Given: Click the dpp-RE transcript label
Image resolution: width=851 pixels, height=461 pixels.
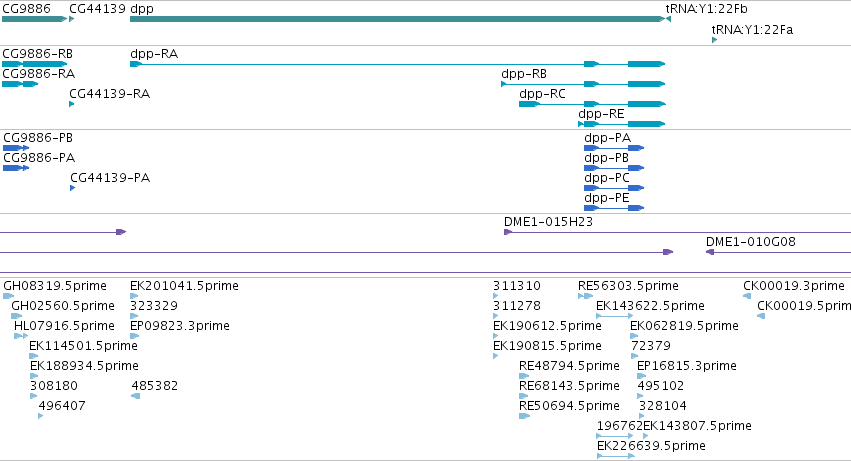Looking at the screenshot, I should (x=601, y=114).
